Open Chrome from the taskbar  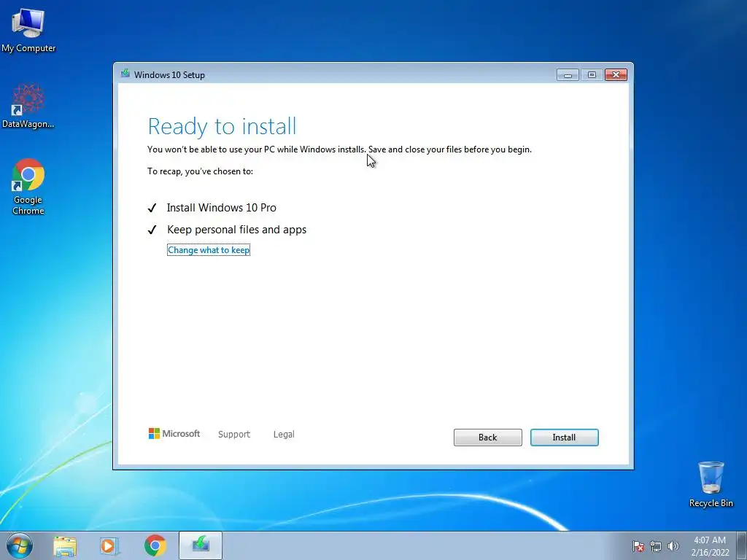click(155, 545)
